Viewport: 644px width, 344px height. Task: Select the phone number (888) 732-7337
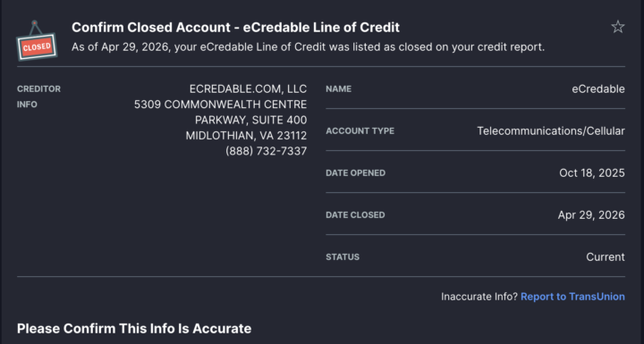[x=267, y=151]
